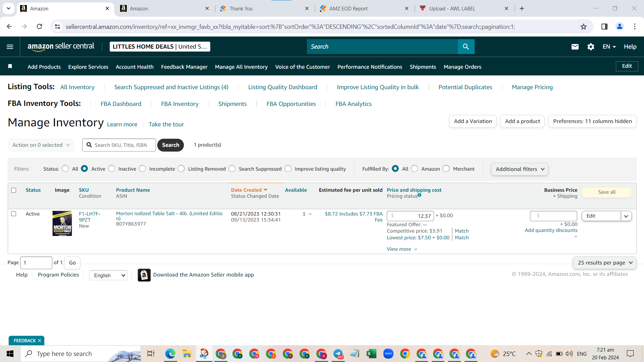The height and width of the screenshot is (362, 644).
Task: Select the Incomplete status radio button
Action: coord(143,169)
